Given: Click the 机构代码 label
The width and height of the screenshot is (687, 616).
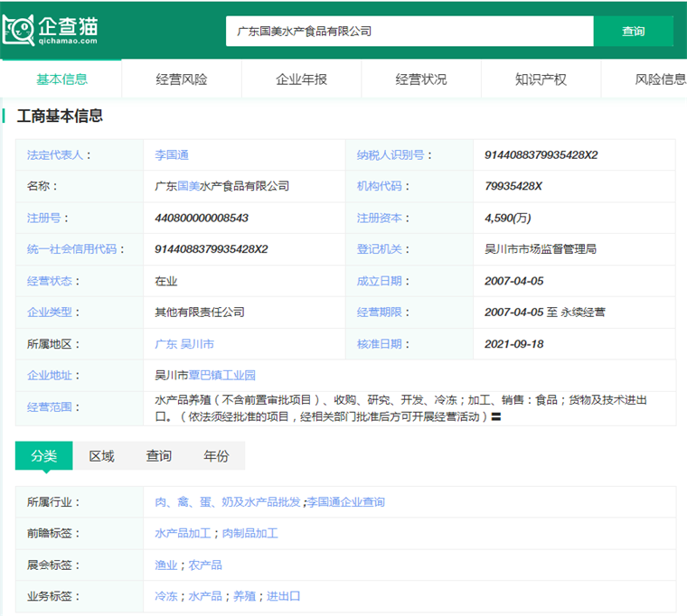Looking at the screenshot, I should click(x=379, y=186).
